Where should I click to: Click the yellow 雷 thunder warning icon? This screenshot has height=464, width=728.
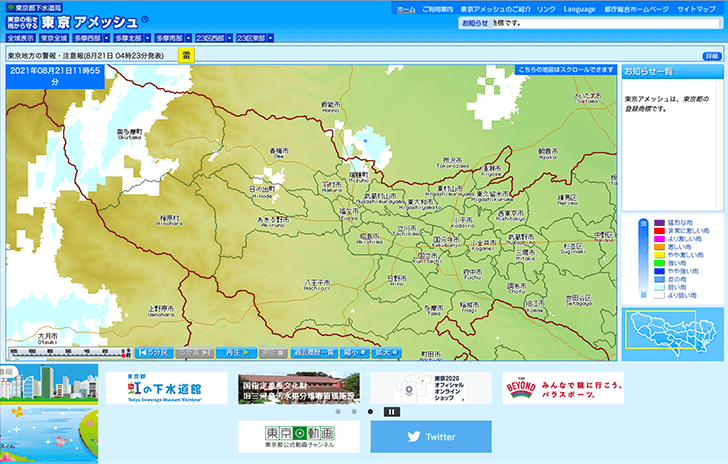(x=186, y=56)
